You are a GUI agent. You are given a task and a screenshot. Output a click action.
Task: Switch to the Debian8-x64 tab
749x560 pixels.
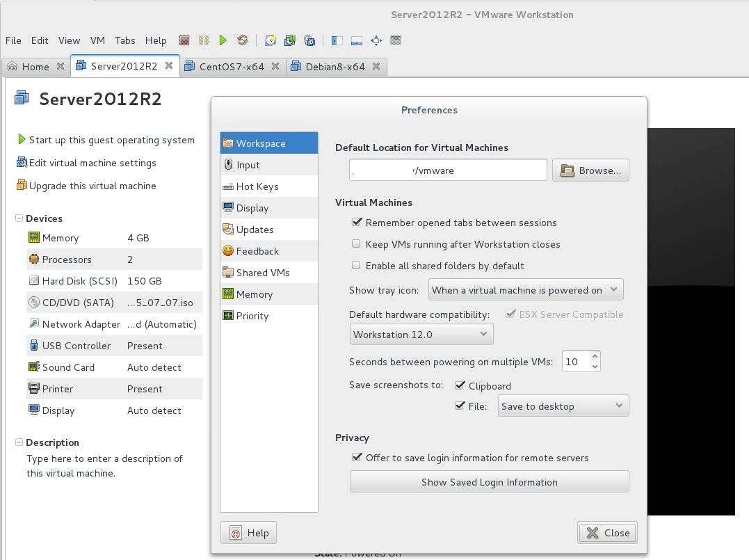[x=335, y=66]
